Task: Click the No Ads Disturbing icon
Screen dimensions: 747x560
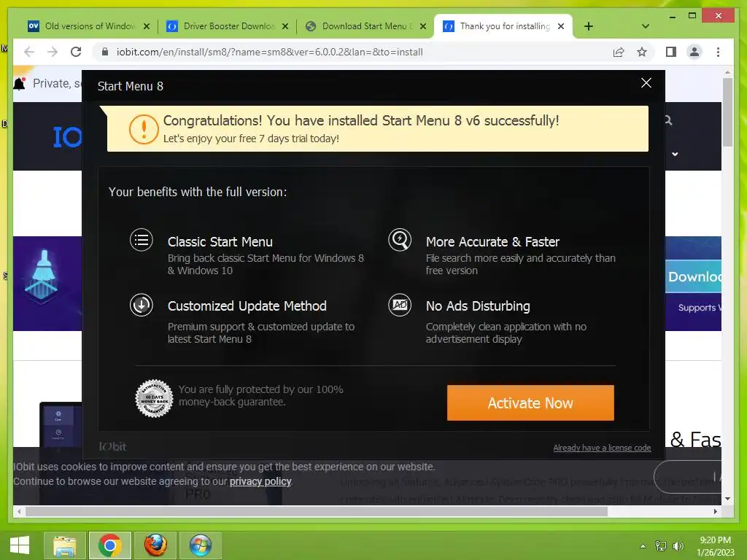Action: point(400,305)
